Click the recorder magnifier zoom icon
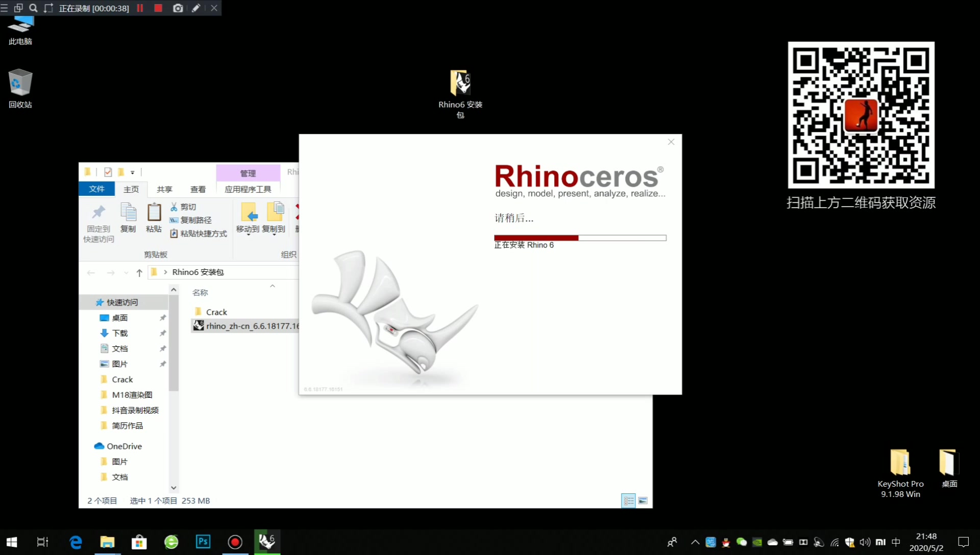This screenshot has width=980, height=555. coord(33,8)
